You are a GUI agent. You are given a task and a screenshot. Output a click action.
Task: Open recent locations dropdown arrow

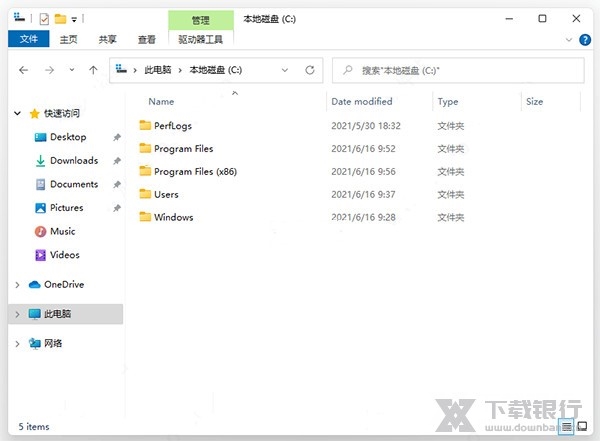[72, 70]
